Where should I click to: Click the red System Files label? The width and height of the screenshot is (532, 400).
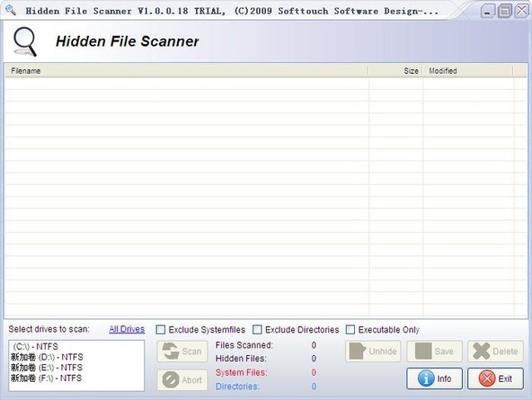point(241,373)
